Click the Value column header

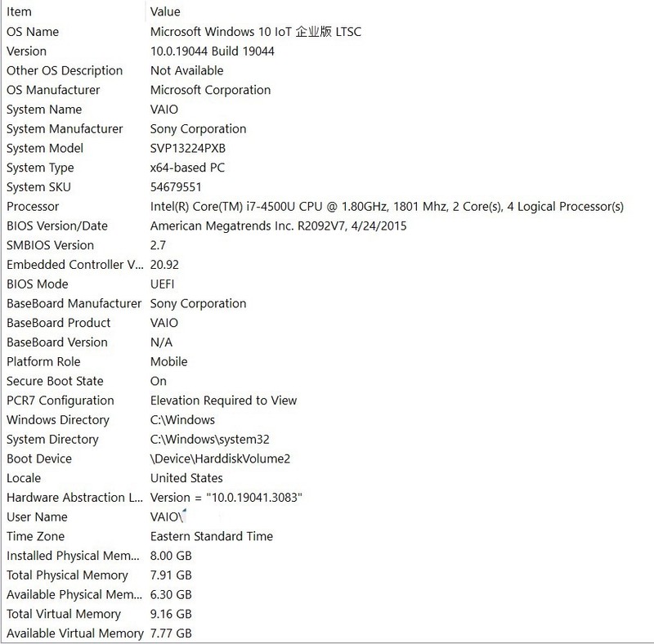click(x=165, y=11)
